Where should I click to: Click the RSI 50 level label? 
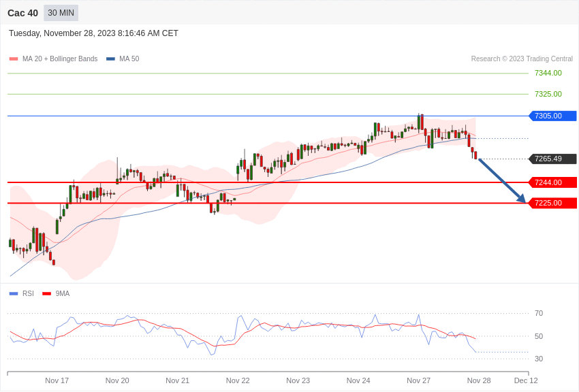coord(539,336)
